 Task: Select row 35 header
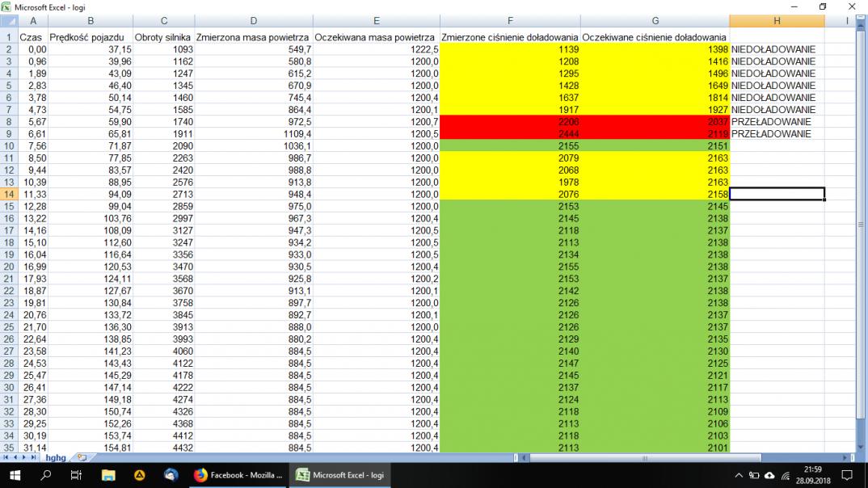point(9,448)
